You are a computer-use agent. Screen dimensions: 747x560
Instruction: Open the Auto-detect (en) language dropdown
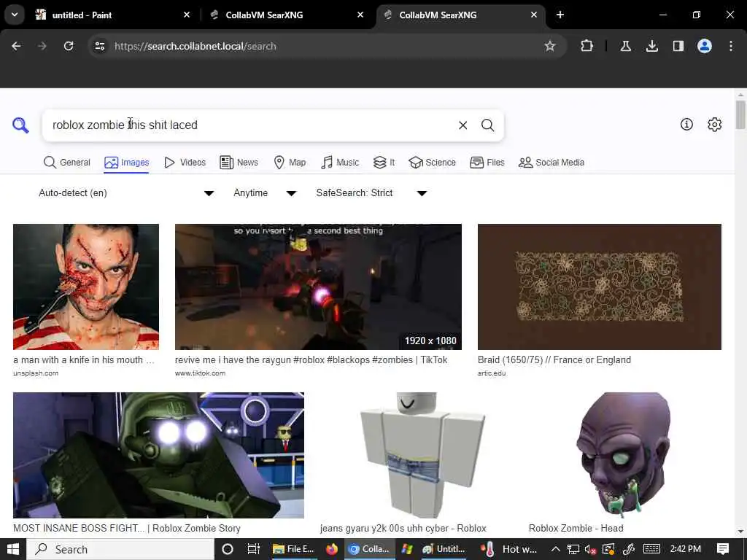[126, 192]
